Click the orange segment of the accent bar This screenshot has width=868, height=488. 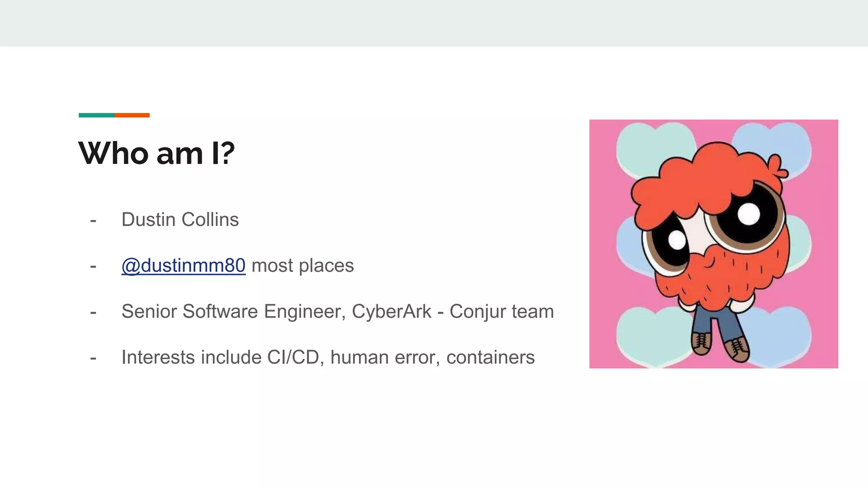pos(132,115)
